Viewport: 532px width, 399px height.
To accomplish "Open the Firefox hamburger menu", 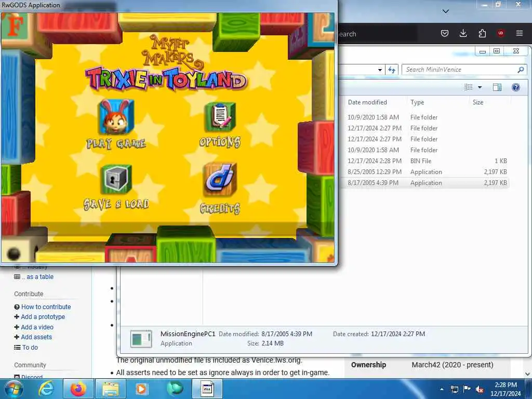I will point(520,33).
